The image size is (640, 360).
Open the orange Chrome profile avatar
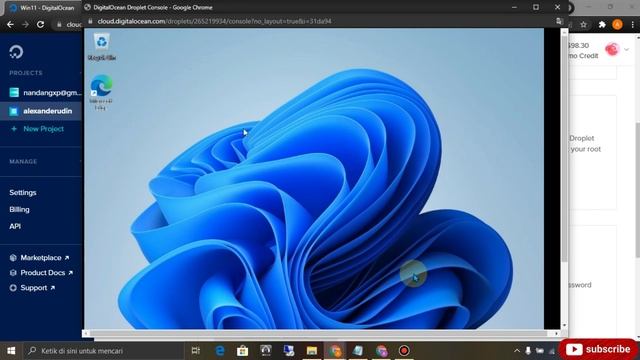pyautogui.click(x=618, y=24)
